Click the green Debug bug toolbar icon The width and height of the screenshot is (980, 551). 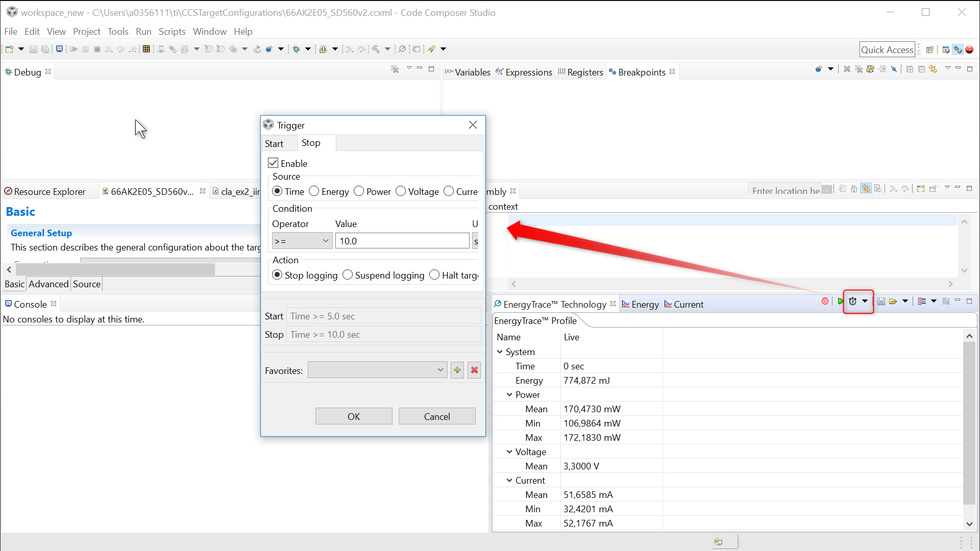(296, 49)
